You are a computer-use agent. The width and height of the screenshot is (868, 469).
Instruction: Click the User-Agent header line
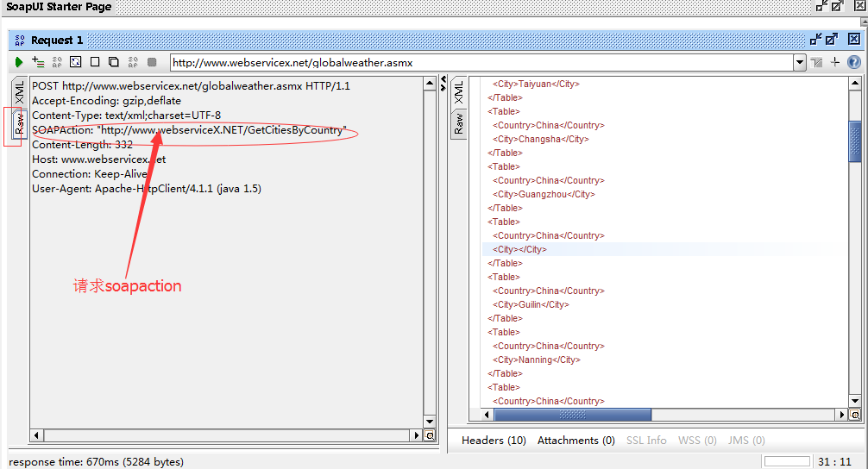[x=146, y=189]
